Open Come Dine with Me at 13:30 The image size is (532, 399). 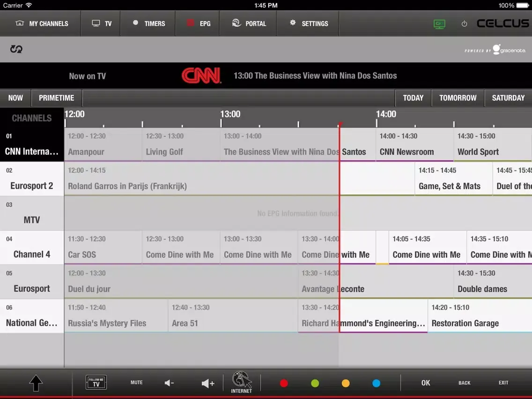coord(337,247)
